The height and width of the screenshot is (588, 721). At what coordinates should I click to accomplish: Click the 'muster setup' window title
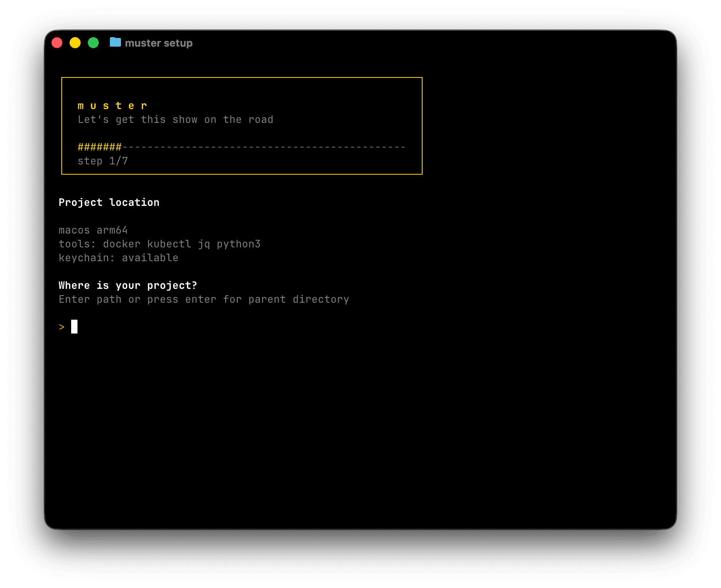tap(159, 43)
